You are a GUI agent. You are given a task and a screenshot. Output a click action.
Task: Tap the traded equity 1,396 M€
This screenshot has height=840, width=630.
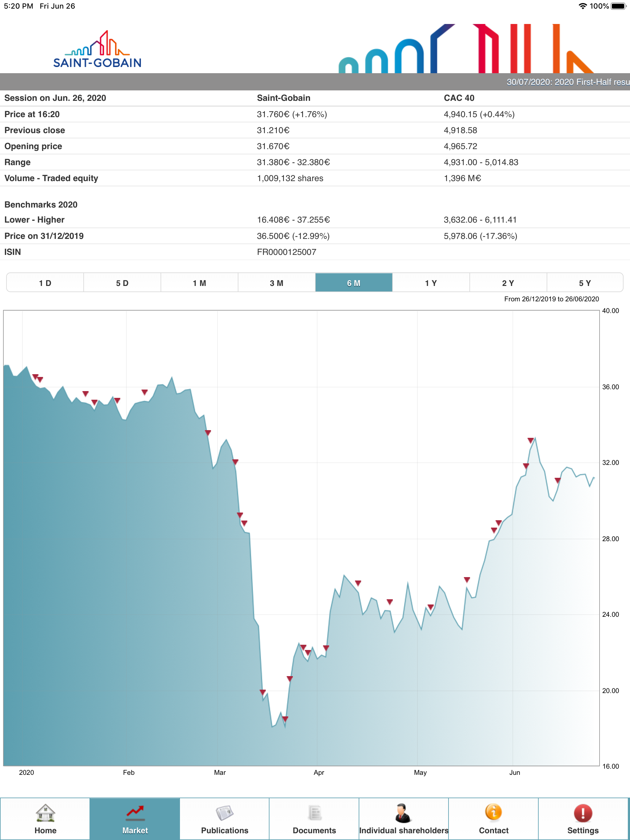462,178
